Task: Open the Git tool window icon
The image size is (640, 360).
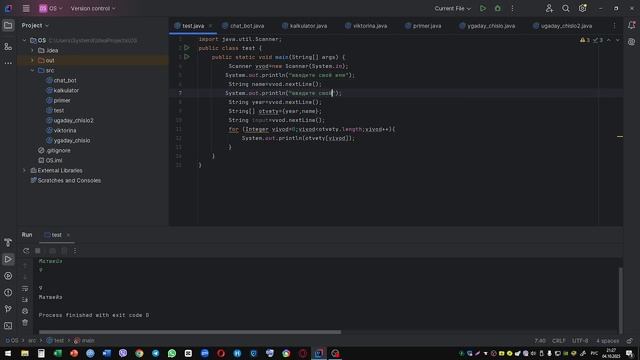Action: (8, 309)
